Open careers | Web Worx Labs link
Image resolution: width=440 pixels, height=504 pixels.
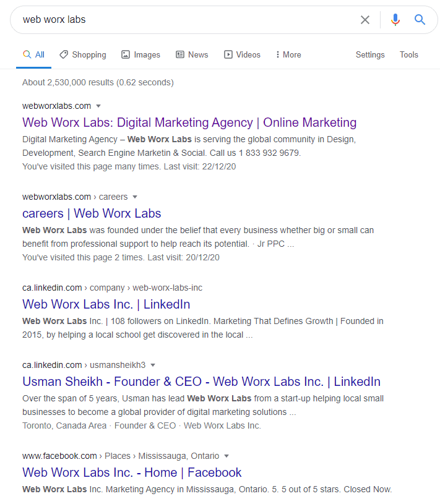point(92,213)
